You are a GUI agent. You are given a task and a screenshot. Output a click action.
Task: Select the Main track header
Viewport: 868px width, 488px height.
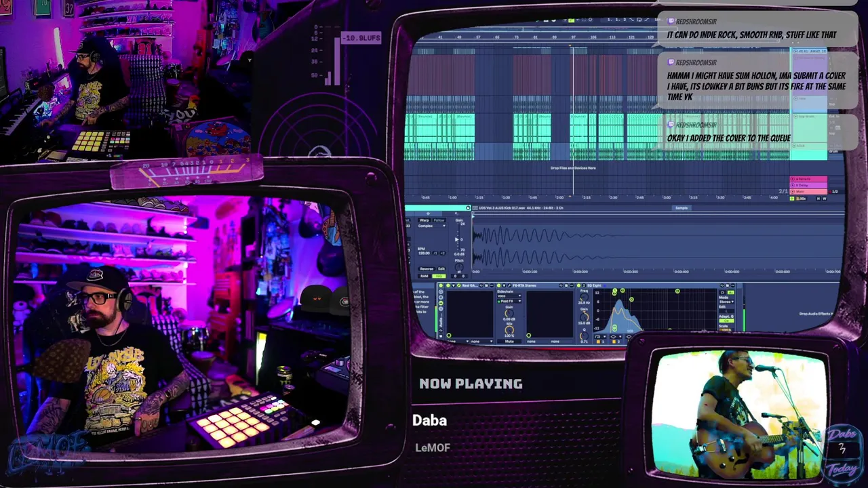[808, 192]
